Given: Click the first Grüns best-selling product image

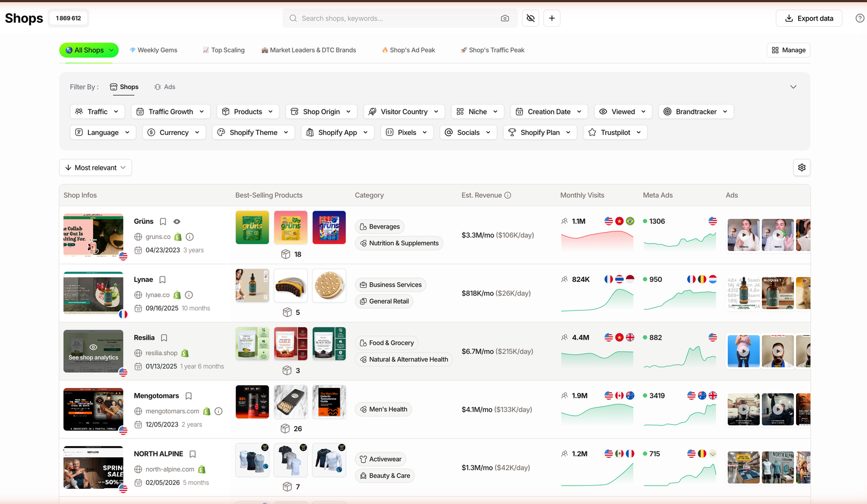Looking at the screenshot, I should (x=253, y=227).
